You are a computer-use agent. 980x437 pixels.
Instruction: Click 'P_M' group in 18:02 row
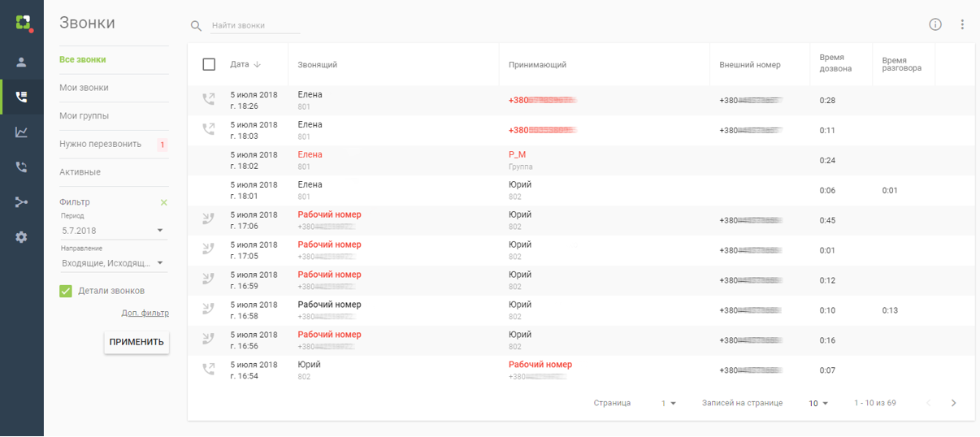point(517,154)
